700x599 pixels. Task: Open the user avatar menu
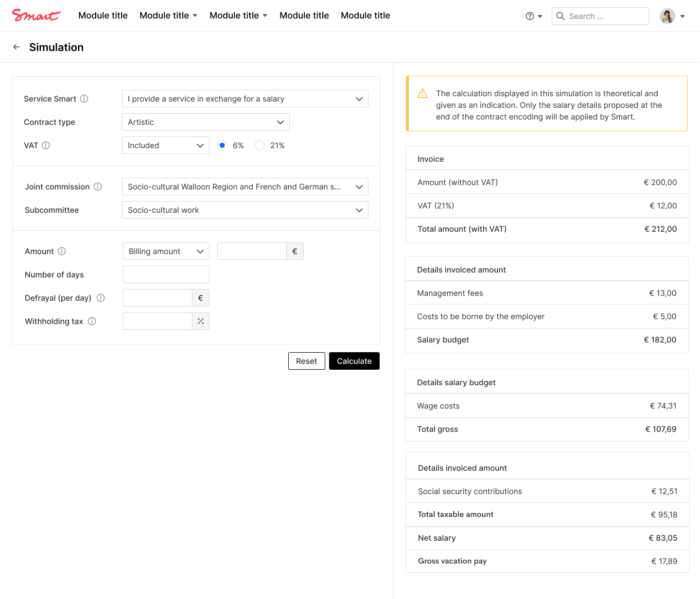667,16
